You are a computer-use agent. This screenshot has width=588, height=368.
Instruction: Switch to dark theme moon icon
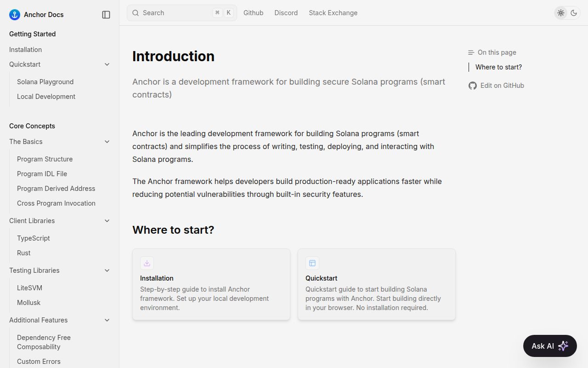(574, 13)
